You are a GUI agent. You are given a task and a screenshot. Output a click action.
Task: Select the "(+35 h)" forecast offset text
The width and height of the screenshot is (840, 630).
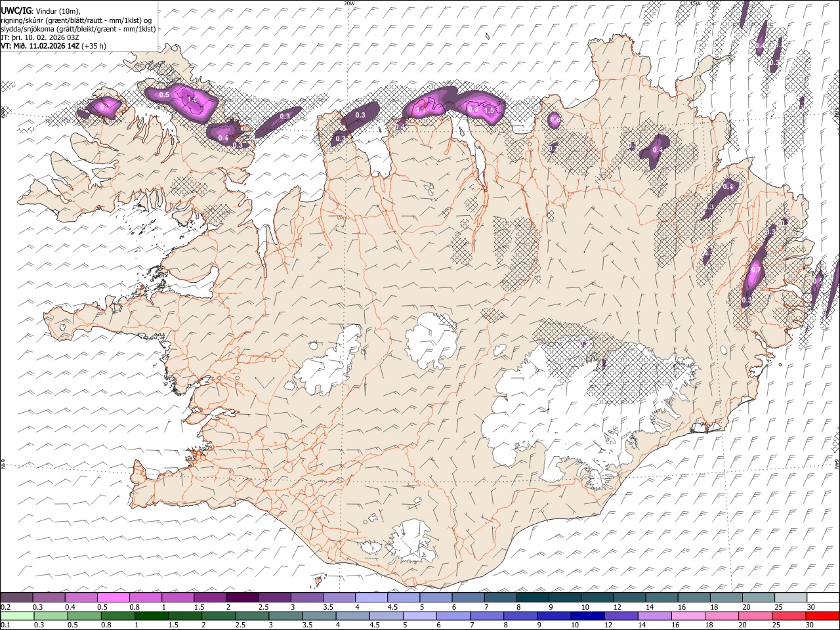pos(94,46)
